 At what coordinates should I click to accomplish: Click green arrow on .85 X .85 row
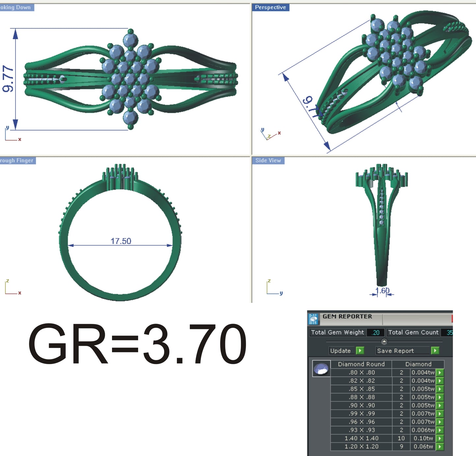coord(440,389)
